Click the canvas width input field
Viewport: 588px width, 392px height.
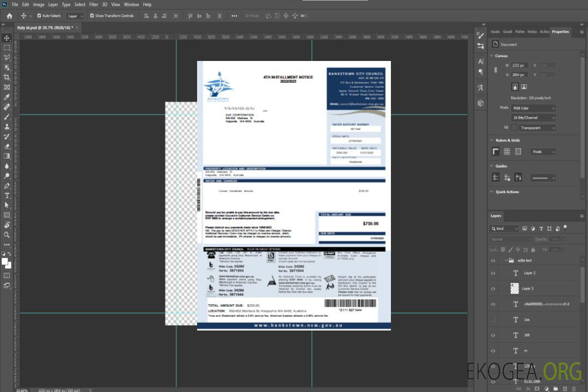tap(519, 65)
